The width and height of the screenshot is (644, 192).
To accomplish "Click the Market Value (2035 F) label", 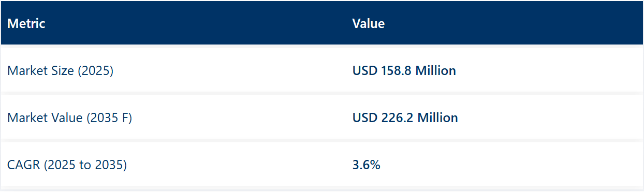I will click(69, 118).
